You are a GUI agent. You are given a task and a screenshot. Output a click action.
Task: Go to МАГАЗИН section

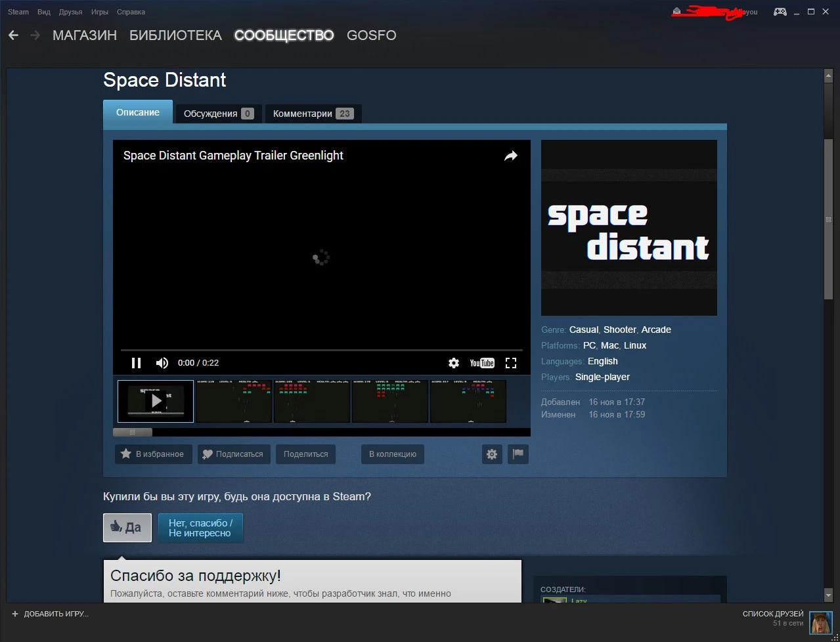point(85,35)
